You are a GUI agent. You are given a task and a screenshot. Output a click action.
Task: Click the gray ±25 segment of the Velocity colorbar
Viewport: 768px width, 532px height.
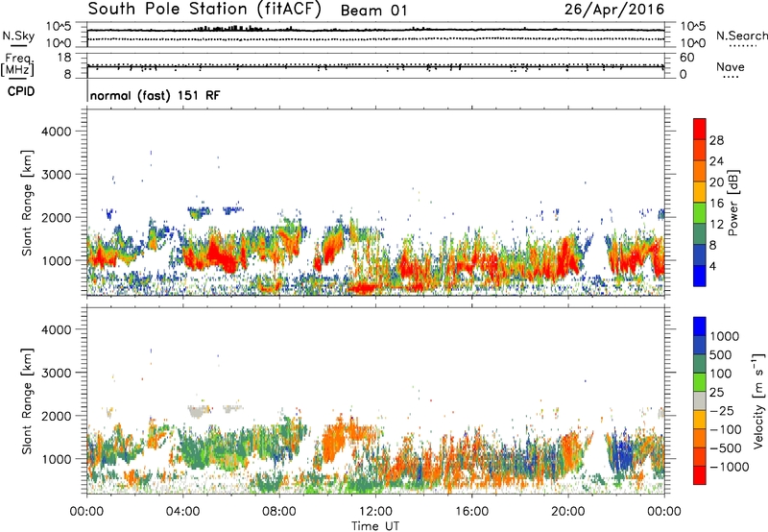pyautogui.click(x=700, y=400)
